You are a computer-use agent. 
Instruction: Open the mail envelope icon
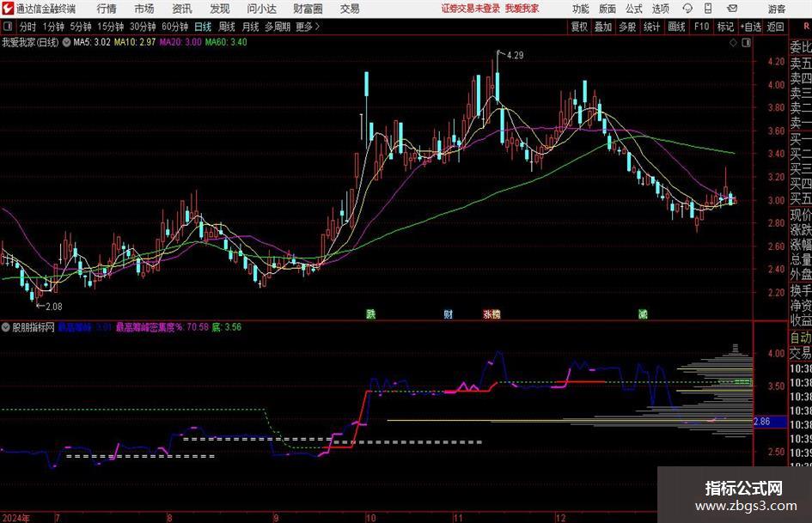[732, 9]
